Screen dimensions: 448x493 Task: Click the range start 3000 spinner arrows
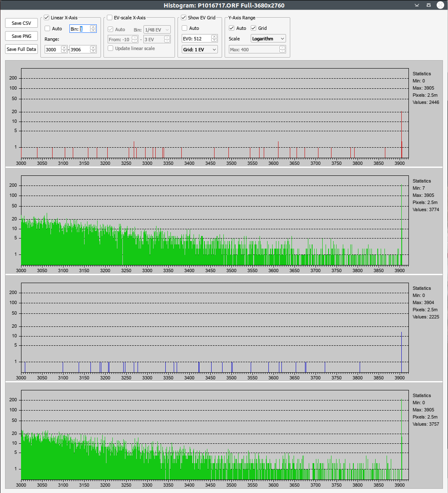pos(64,50)
